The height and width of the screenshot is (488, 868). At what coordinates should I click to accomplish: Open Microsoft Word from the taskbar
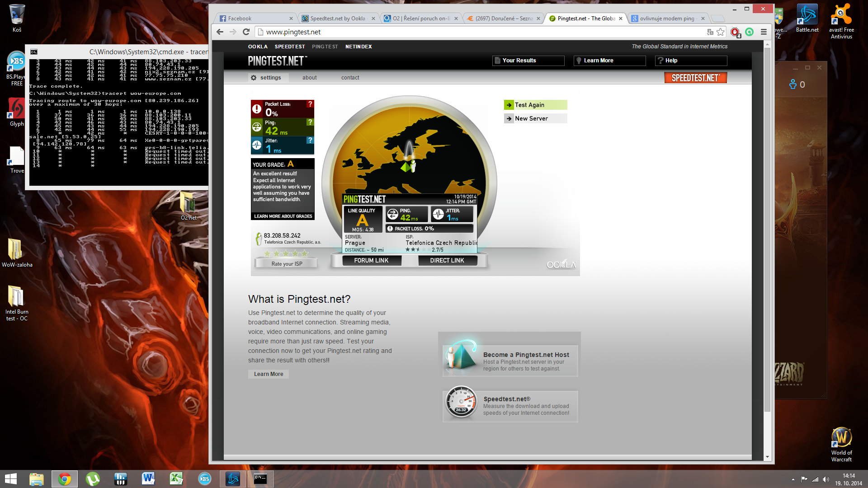[x=148, y=479]
